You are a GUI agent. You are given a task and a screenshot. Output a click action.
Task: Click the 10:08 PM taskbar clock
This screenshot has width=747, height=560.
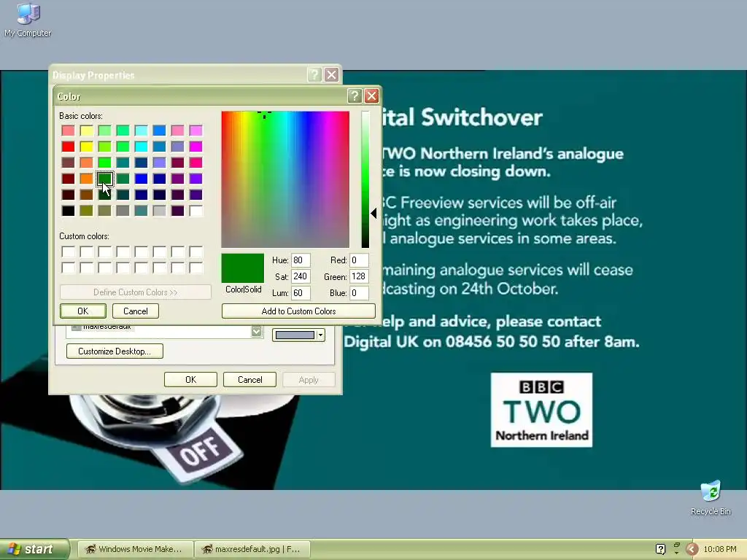click(x=720, y=549)
